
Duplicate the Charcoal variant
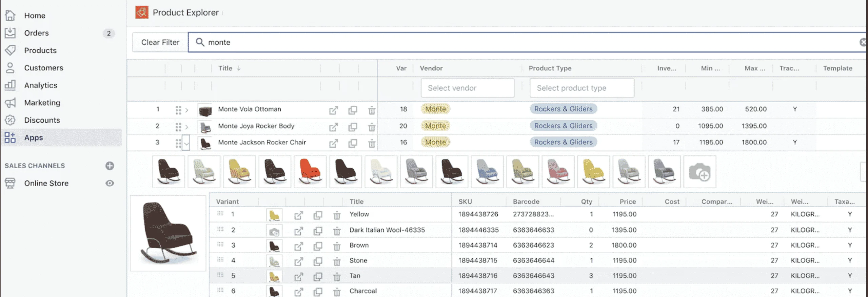[x=318, y=292]
